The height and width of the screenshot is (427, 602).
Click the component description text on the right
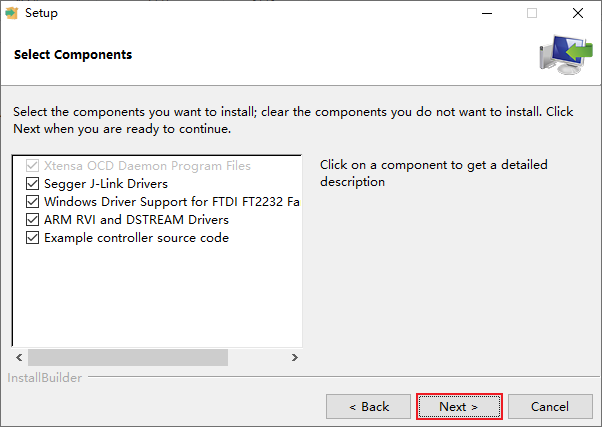(434, 173)
